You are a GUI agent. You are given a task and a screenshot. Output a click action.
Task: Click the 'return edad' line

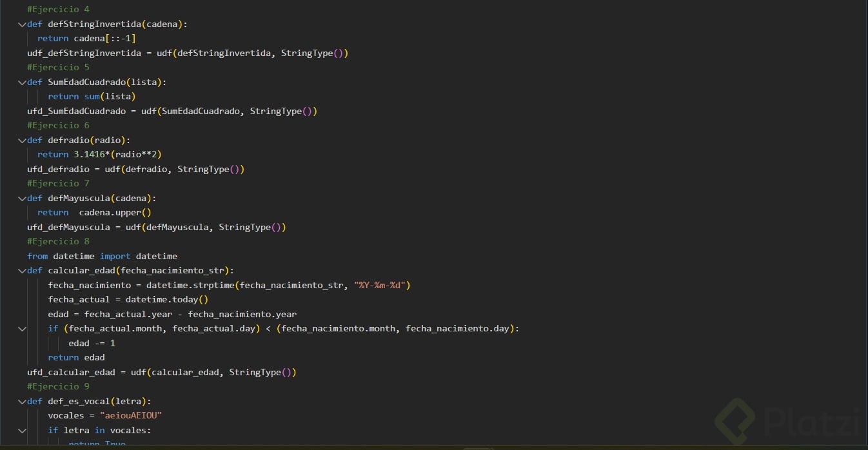click(76, 358)
